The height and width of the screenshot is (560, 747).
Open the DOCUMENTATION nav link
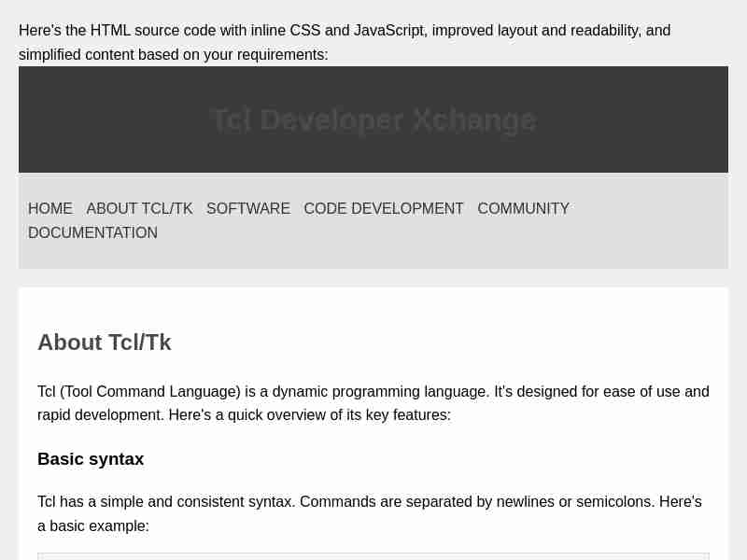[92, 233]
